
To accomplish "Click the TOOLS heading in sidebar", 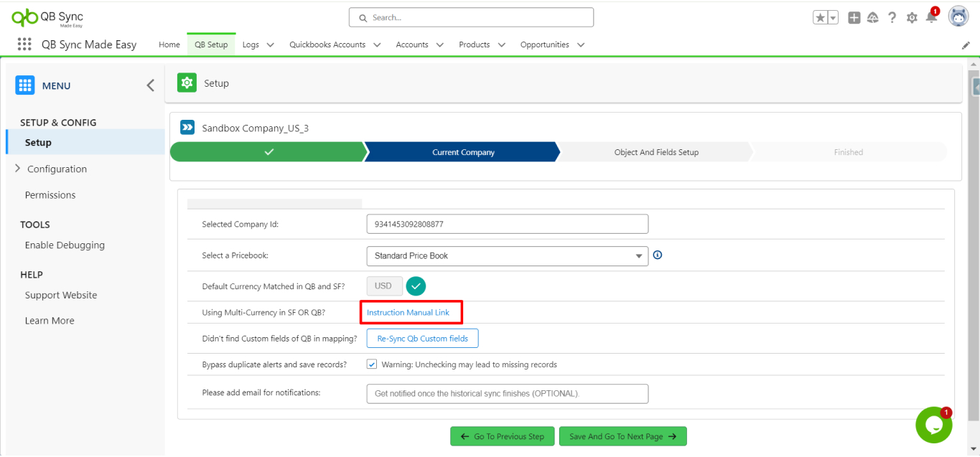I will pyautogui.click(x=35, y=225).
